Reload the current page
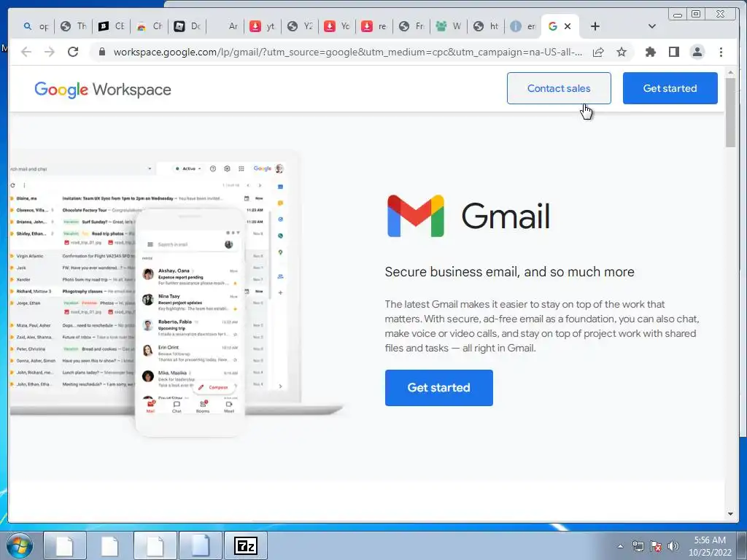The image size is (747, 560). click(73, 52)
